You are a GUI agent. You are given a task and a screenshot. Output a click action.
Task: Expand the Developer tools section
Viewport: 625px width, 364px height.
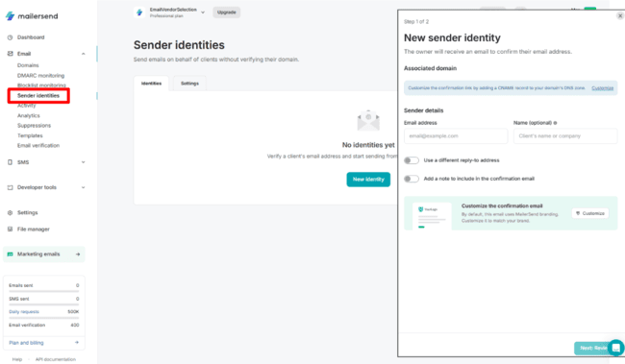(84, 187)
